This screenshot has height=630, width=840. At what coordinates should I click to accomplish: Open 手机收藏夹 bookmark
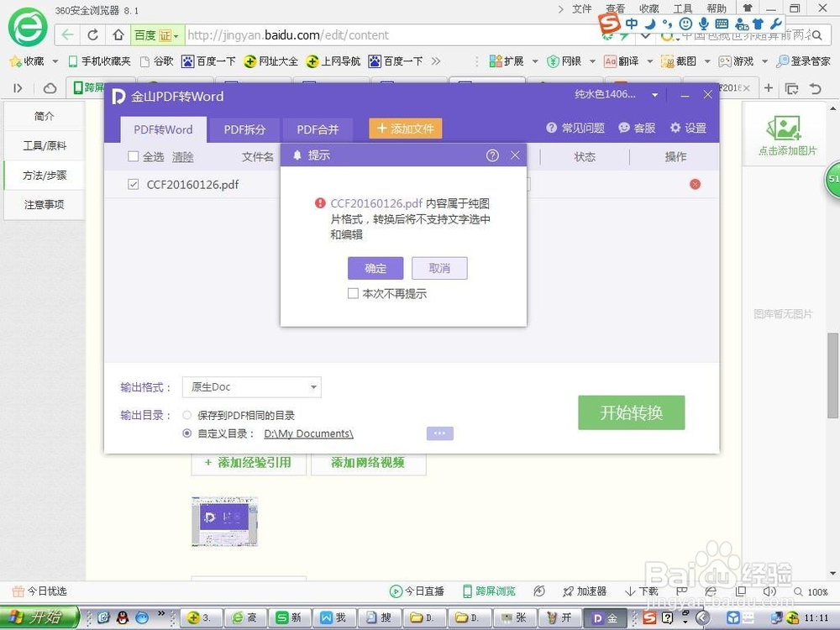click(x=100, y=61)
